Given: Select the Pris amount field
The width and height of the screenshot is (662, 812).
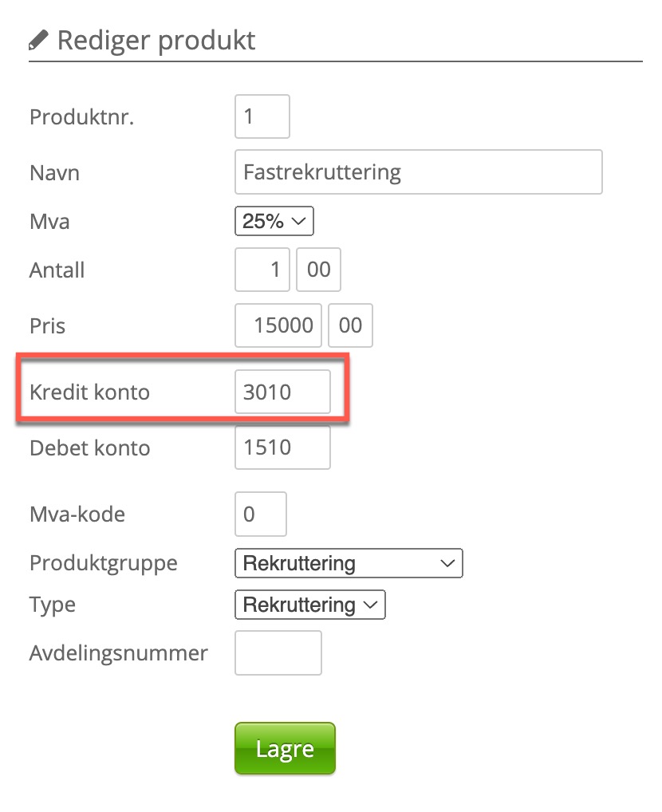Looking at the screenshot, I should click(x=278, y=325).
